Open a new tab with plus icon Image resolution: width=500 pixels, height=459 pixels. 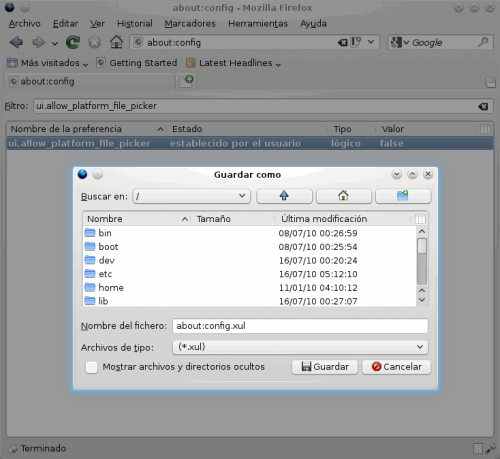[x=186, y=81]
